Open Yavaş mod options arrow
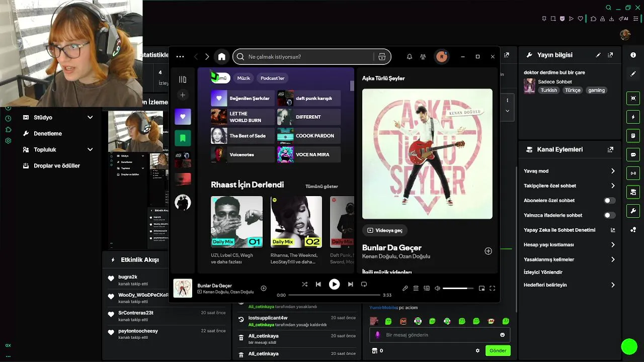The width and height of the screenshot is (644, 362). pos(613,171)
